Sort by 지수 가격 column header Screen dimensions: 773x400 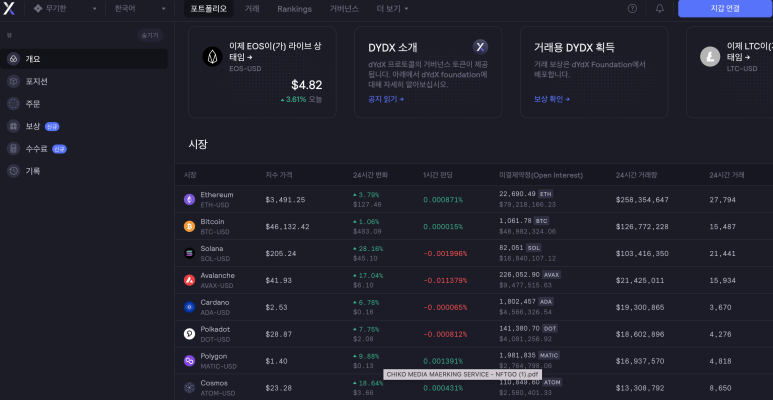tap(279, 175)
